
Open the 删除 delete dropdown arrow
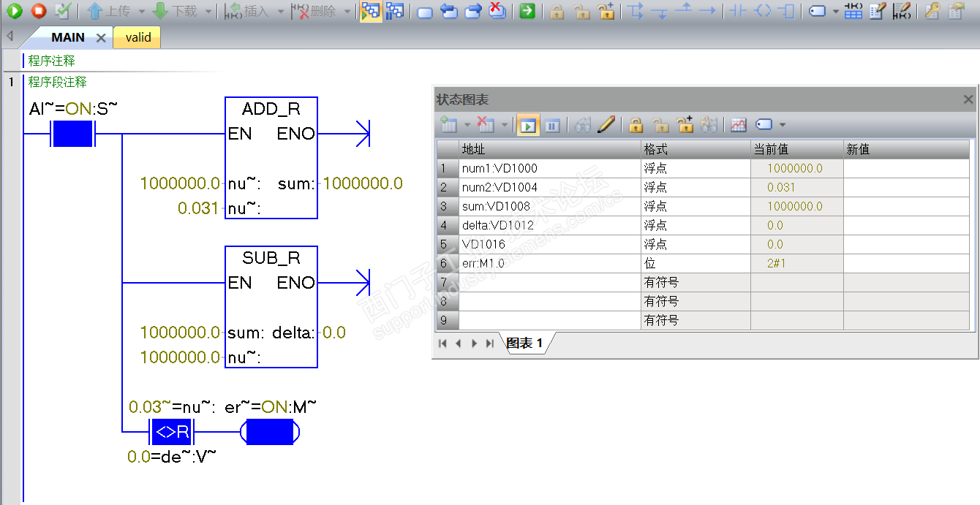click(x=347, y=12)
